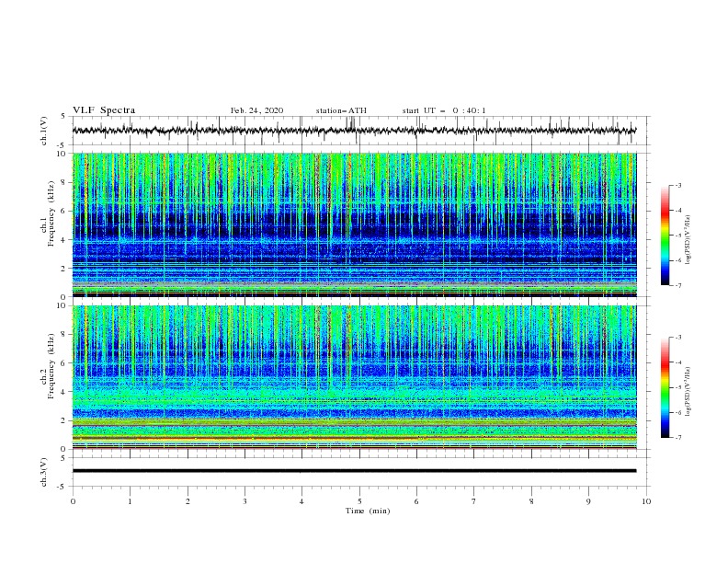Select the log(PSD) label beside ch.1 color bar

click(688, 240)
